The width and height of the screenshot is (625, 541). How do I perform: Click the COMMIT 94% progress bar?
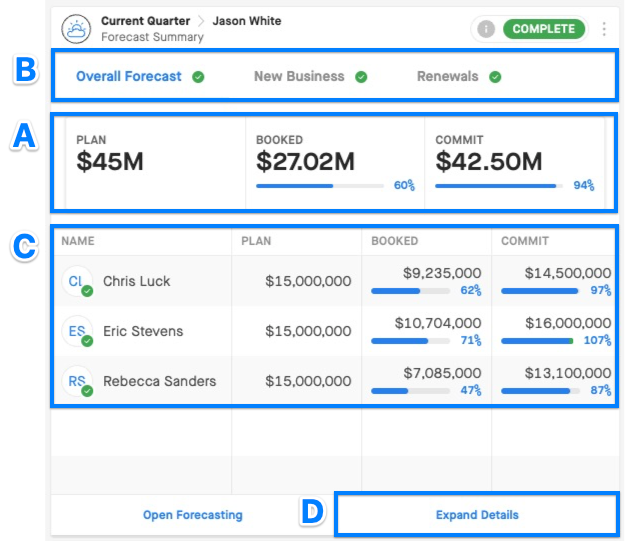pyautogui.click(x=499, y=186)
